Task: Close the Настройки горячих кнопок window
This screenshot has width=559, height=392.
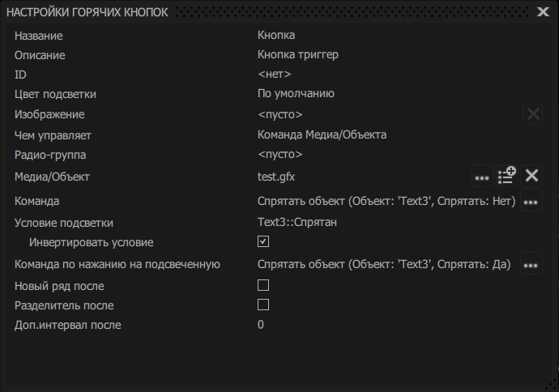Action: pyautogui.click(x=543, y=11)
